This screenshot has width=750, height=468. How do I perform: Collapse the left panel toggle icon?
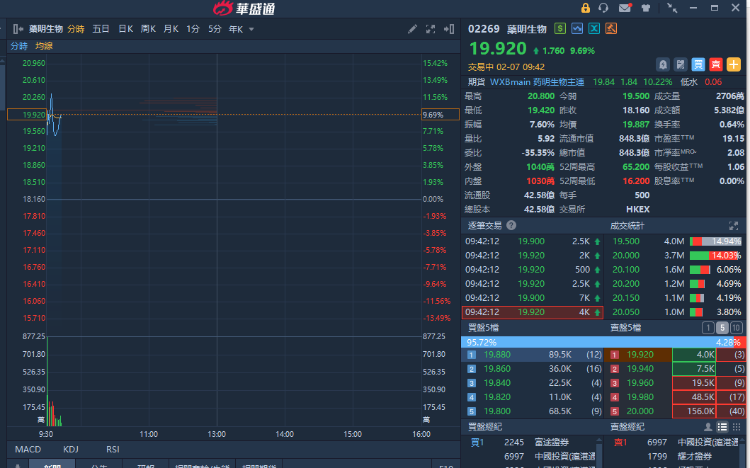pyautogui.click(x=18, y=29)
